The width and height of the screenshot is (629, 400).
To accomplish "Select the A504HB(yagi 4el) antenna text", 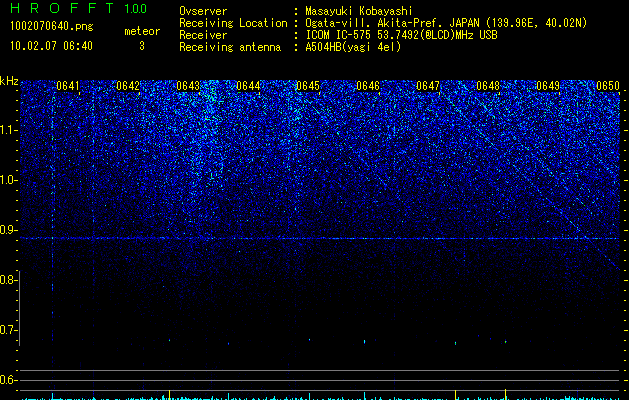I will 353,47.
